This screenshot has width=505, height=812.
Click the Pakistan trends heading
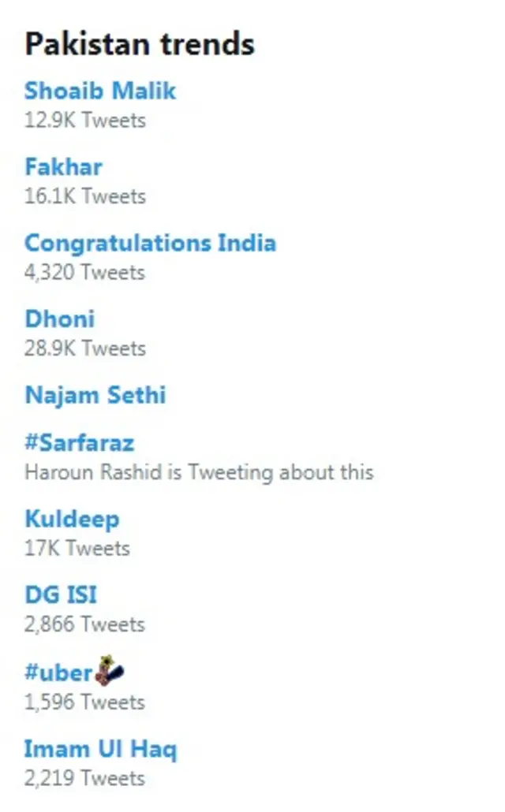tap(140, 44)
